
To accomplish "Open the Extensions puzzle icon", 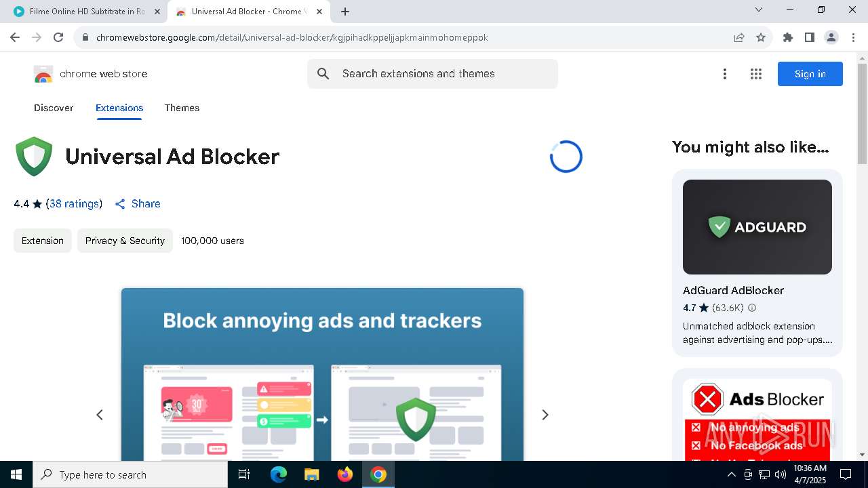I will coord(788,37).
